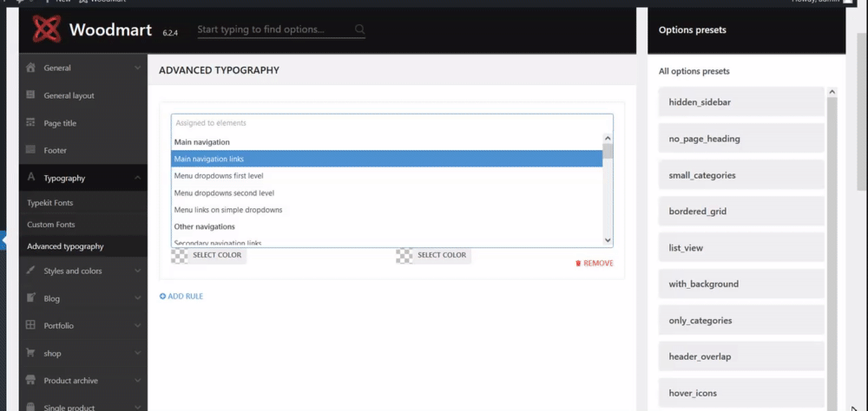Click the options search input field
868x411 pixels.
[x=274, y=29]
